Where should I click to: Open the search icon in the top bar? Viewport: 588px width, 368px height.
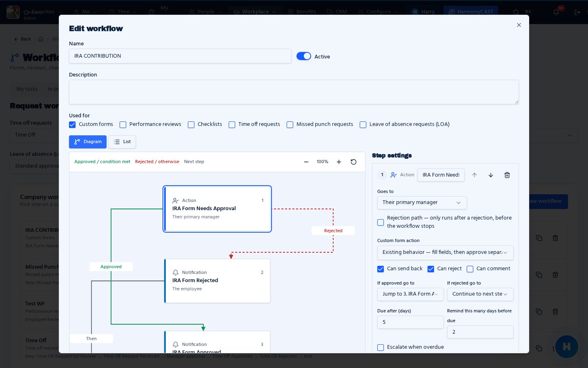point(516,12)
